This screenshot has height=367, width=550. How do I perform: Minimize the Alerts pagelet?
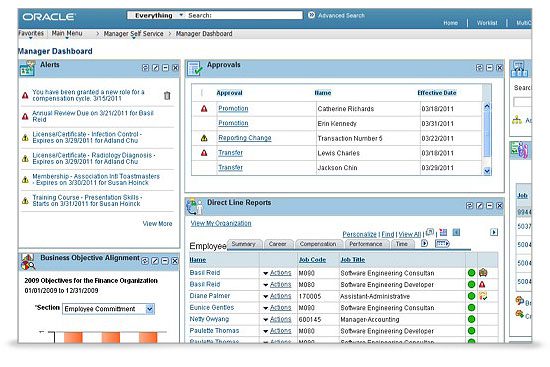(166, 68)
